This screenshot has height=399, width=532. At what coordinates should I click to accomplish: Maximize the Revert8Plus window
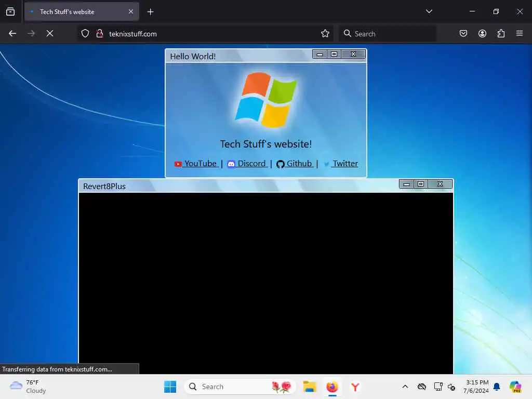pos(421,184)
